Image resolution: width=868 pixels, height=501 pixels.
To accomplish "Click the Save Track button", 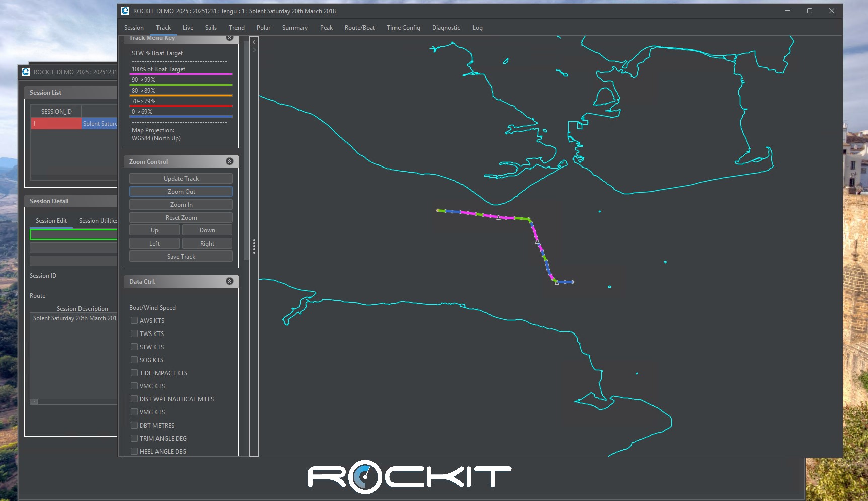I will (x=181, y=257).
